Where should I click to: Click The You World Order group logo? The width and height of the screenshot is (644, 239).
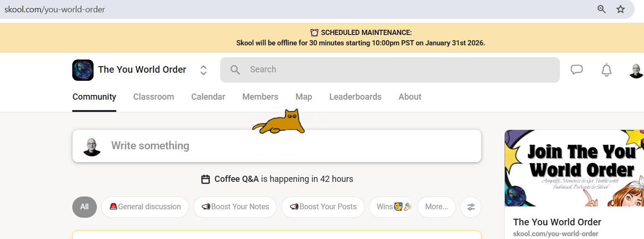pos(83,70)
